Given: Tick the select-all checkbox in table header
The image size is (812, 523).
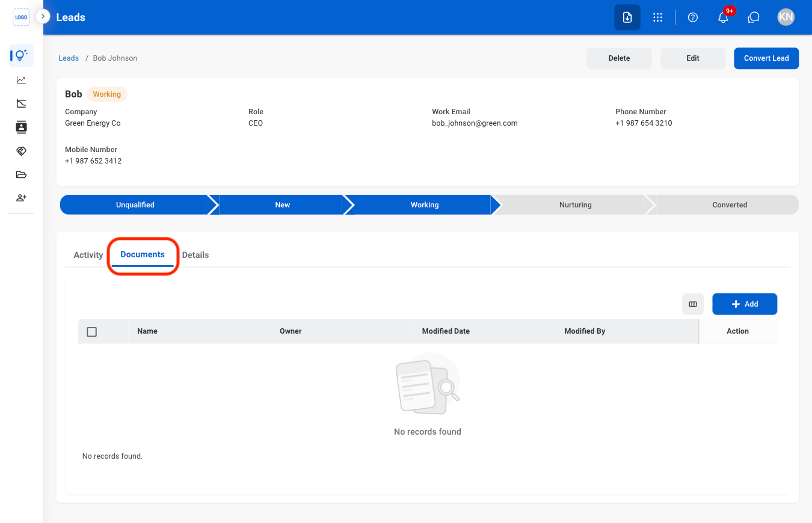Looking at the screenshot, I should [x=92, y=332].
